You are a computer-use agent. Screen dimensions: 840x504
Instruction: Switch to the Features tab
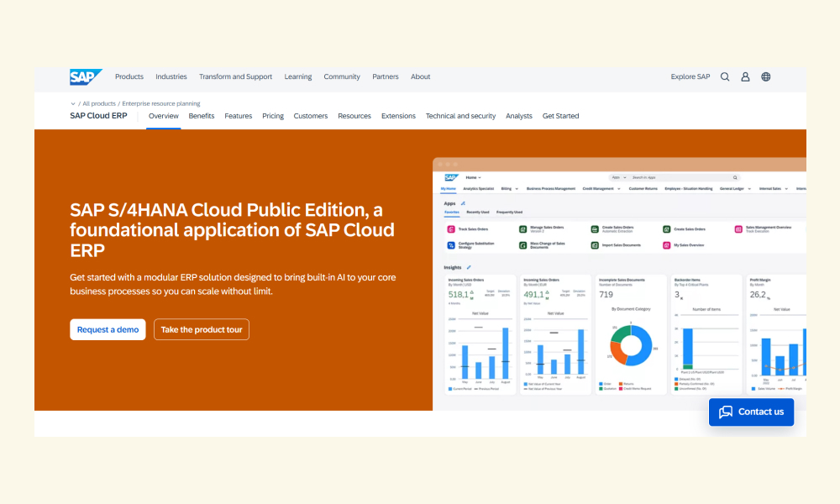[239, 116]
